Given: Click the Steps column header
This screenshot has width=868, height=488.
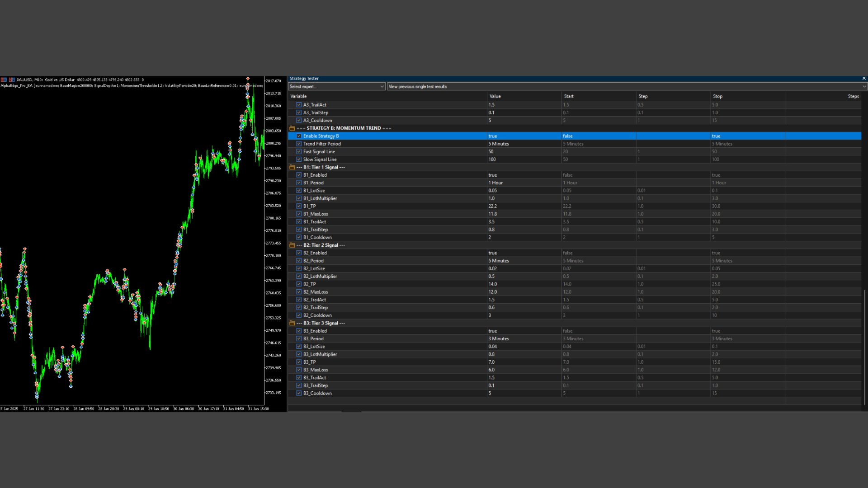Looking at the screenshot, I should [x=853, y=96].
